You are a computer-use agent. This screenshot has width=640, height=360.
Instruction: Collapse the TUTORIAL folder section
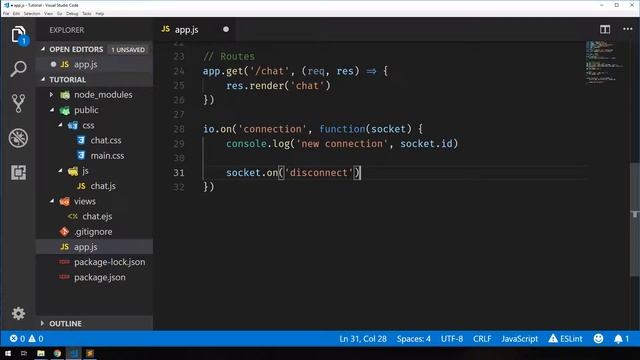tap(43, 79)
